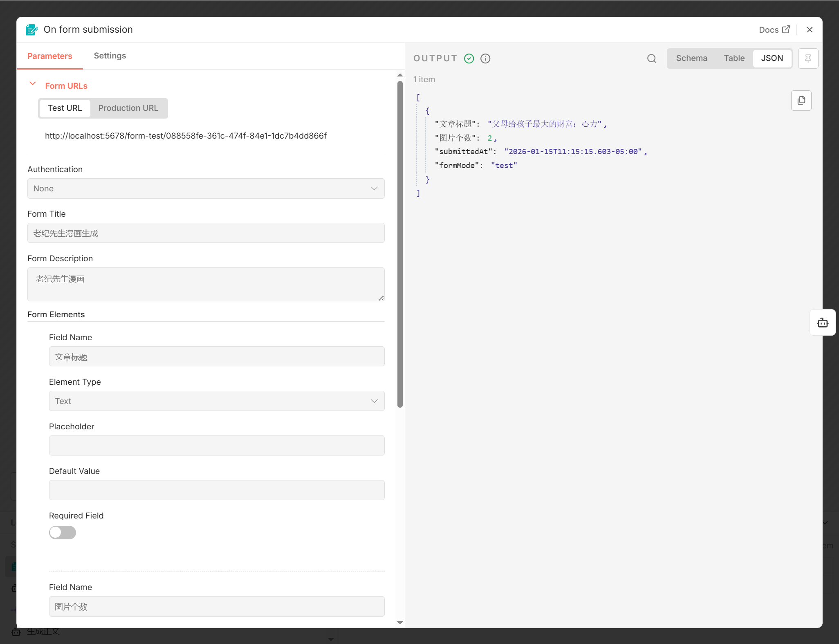Click the parameters panel vertical scrollbar

(400, 244)
